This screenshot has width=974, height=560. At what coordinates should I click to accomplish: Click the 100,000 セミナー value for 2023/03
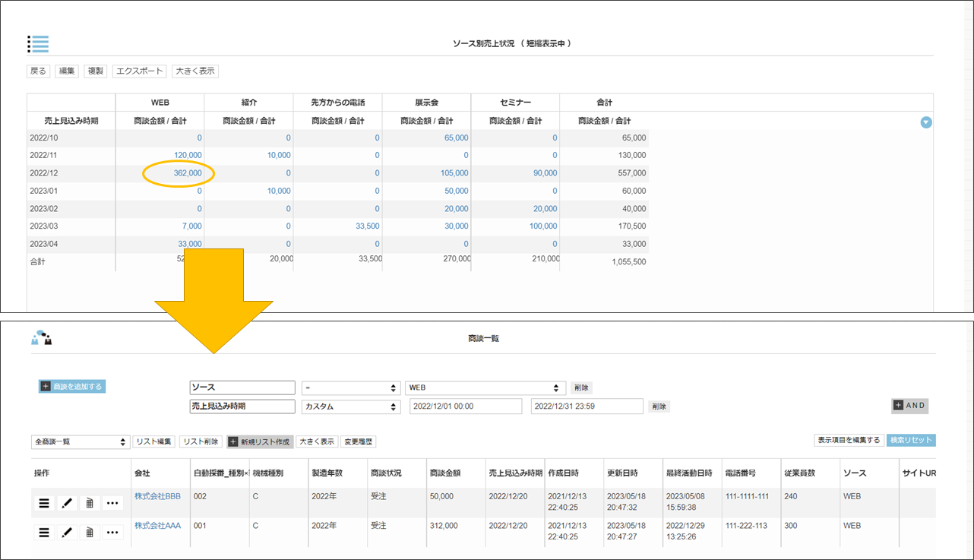543,226
